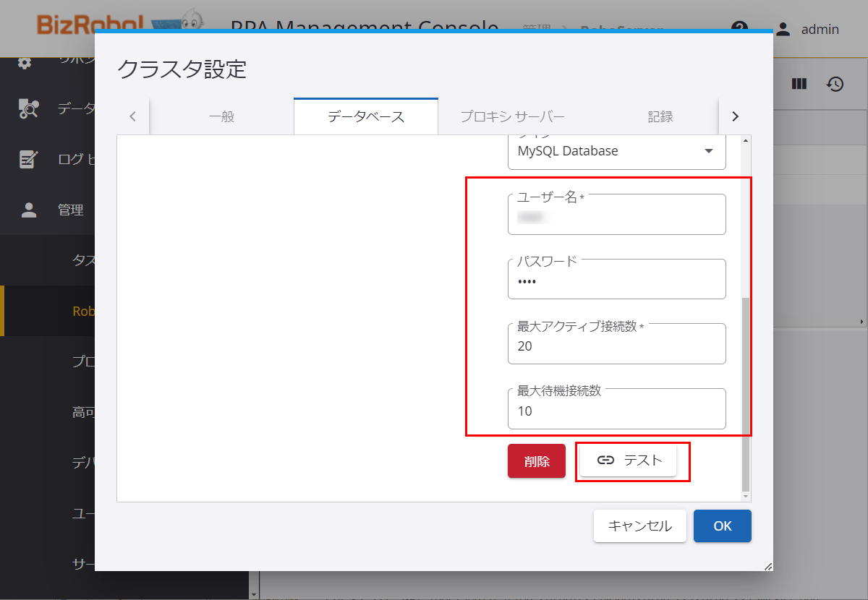Click the キャンセル button

pyautogui.click(x=640, y=526)
